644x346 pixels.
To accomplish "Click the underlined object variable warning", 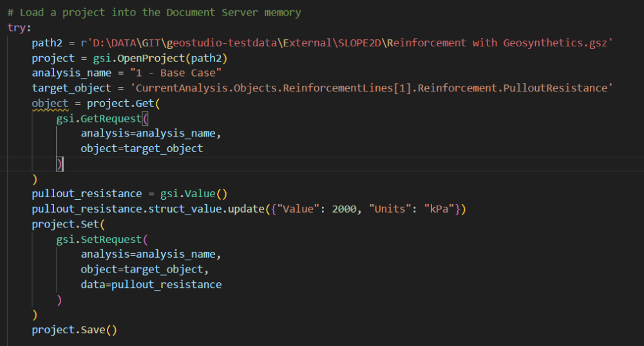I will click(x=50, y=104).
